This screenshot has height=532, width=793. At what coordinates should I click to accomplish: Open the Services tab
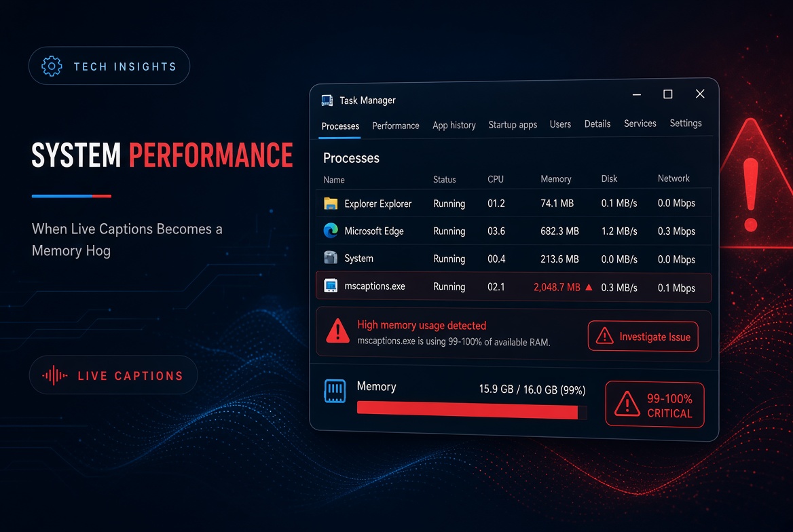click(x=640, y=123)
